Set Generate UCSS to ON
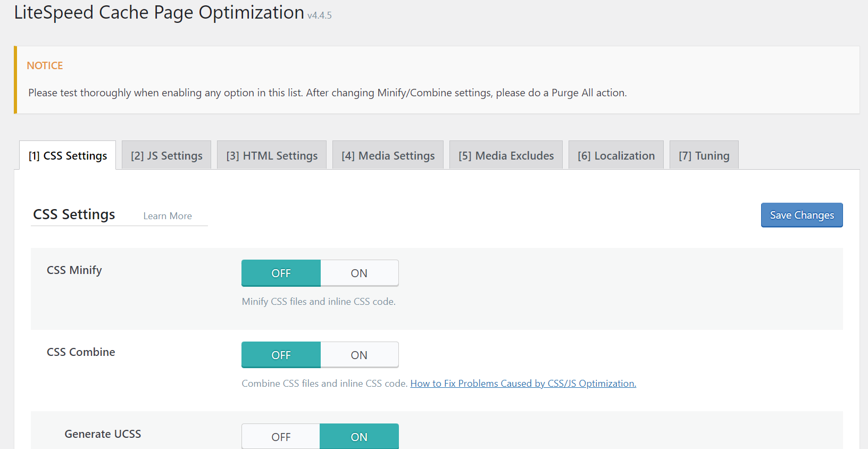 (x=360, y=437)
